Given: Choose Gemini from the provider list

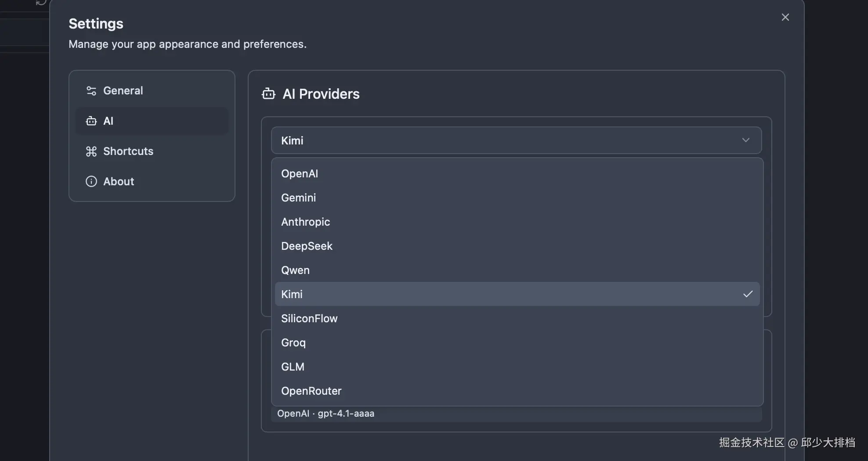Looking at the screenshot, I should pos(299,198).
